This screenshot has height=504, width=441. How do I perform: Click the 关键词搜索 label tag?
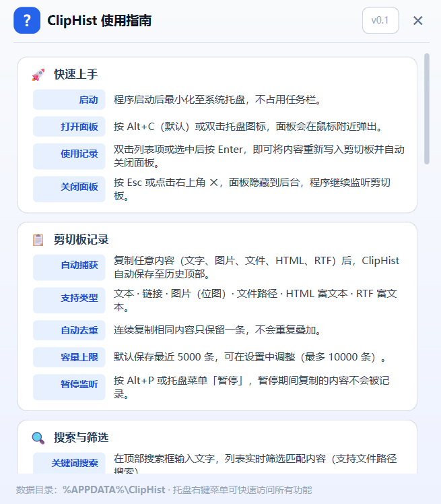pyautogui.click(x=69, y=463)
